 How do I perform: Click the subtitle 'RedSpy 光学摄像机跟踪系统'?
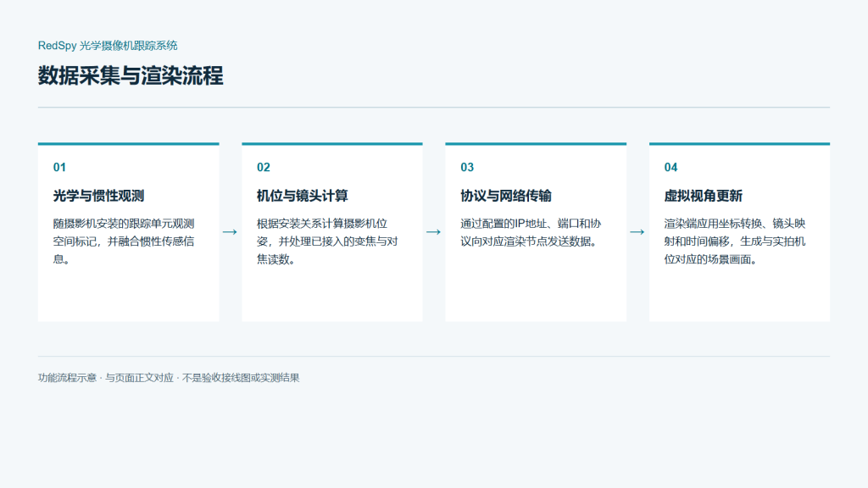[108, 46]
